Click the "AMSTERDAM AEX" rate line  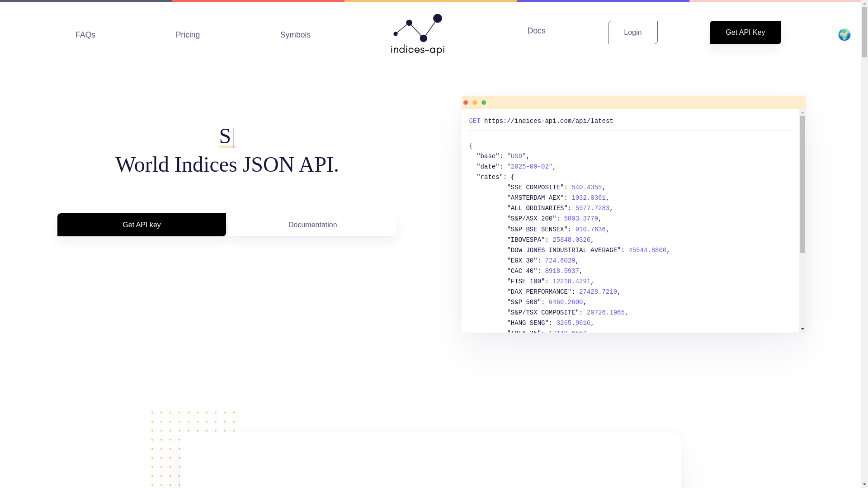point(558,198)
